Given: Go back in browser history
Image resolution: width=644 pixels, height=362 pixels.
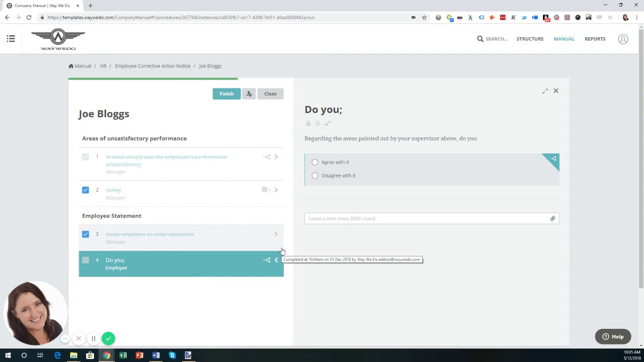Looking at the screenshot, I should click(7, 18).
